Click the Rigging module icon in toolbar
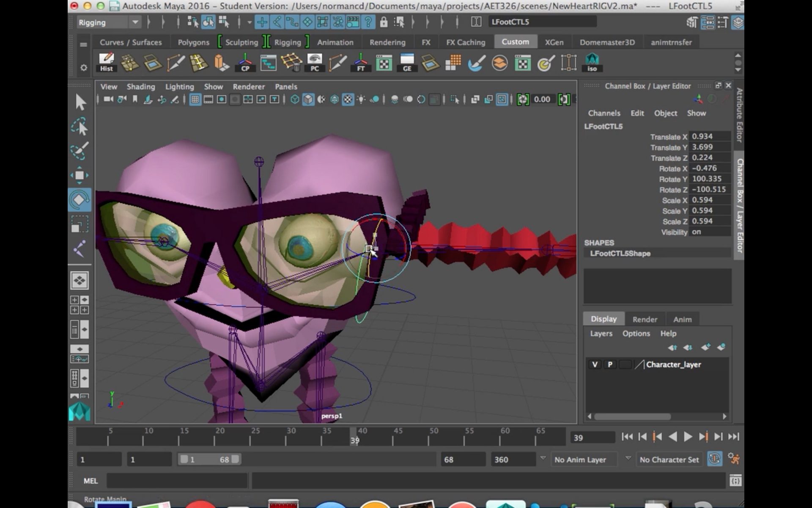Viewport: 812px width, 508px height. point(107,22)
